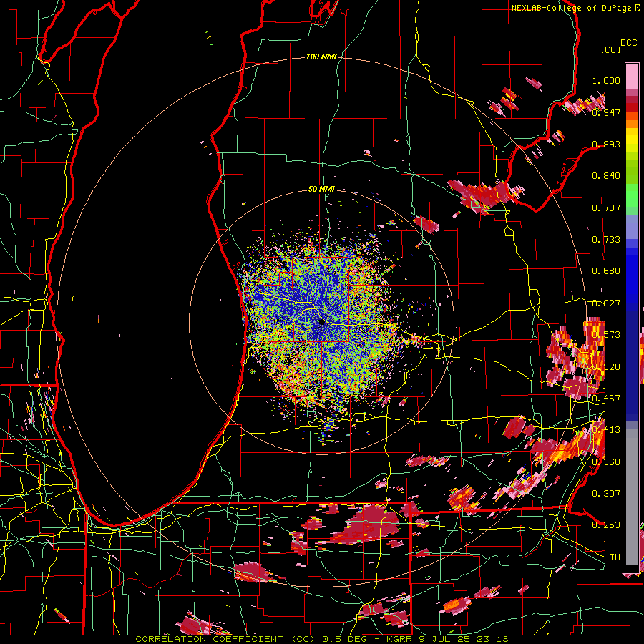Click the Correlation Coefficient caption at bottom
The width and height of the screenshot is (644, 644).
pyautogui.click(x=321, y=639)
